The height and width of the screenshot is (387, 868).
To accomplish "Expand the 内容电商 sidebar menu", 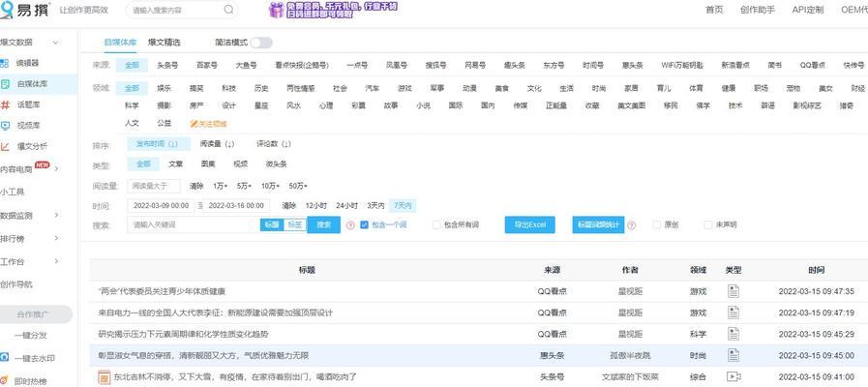I will pyautogui.click(x=56, y=168).
